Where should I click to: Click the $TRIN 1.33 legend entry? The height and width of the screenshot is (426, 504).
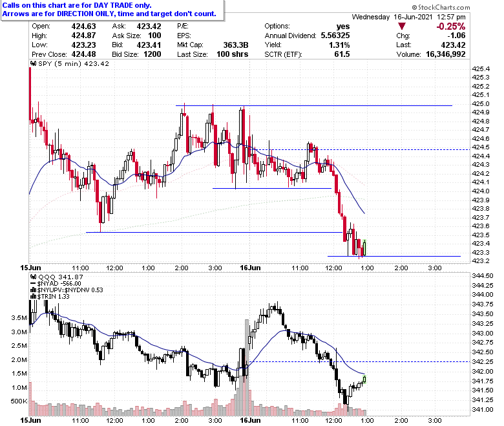coord(53,297)
